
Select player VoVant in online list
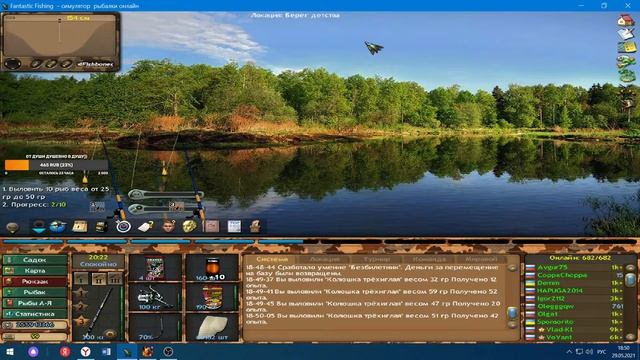coord(559,337)
